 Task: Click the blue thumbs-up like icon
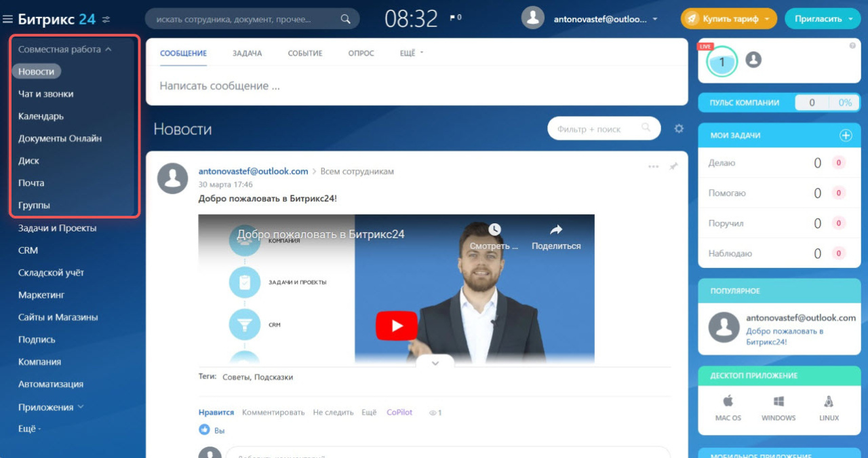click(x=204, y=430)
